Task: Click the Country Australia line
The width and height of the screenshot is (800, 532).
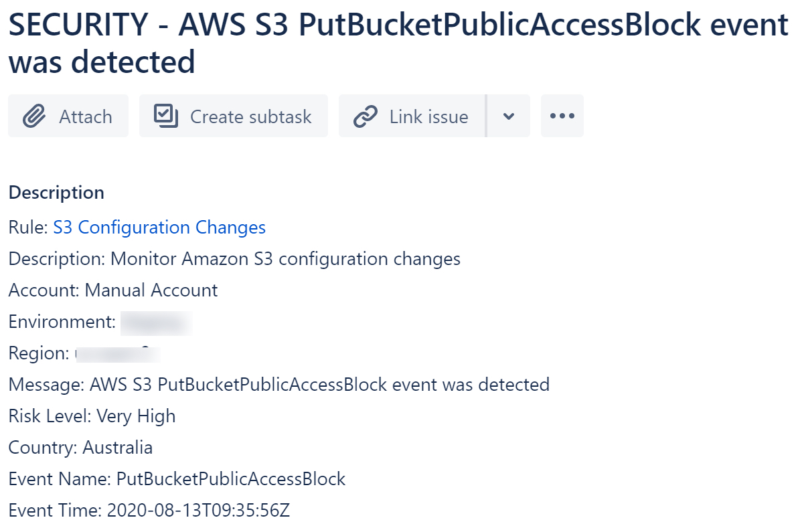Action: click(80, 447)
